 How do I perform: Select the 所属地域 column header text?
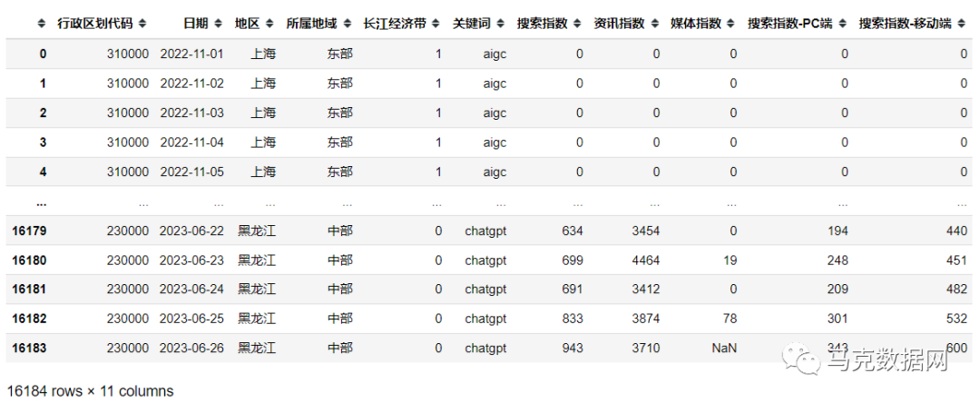click(x=312, y=24)
